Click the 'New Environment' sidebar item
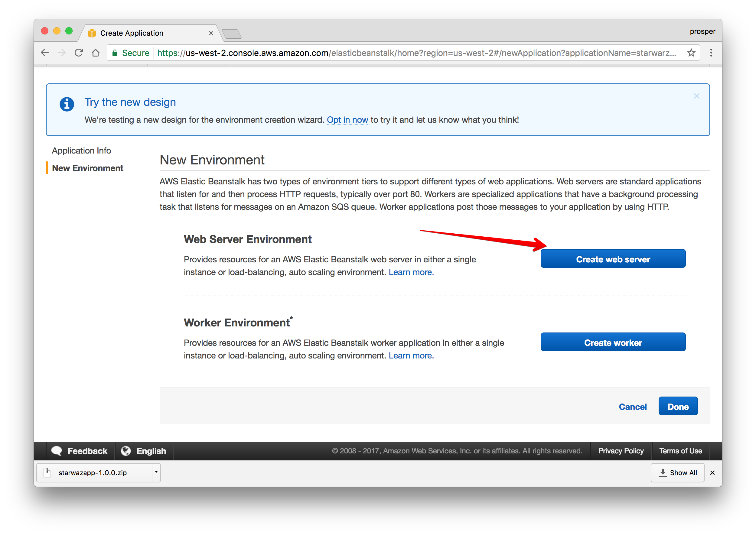Image resolution: width=756 pixels, height=535 pixels. point(88,167)
